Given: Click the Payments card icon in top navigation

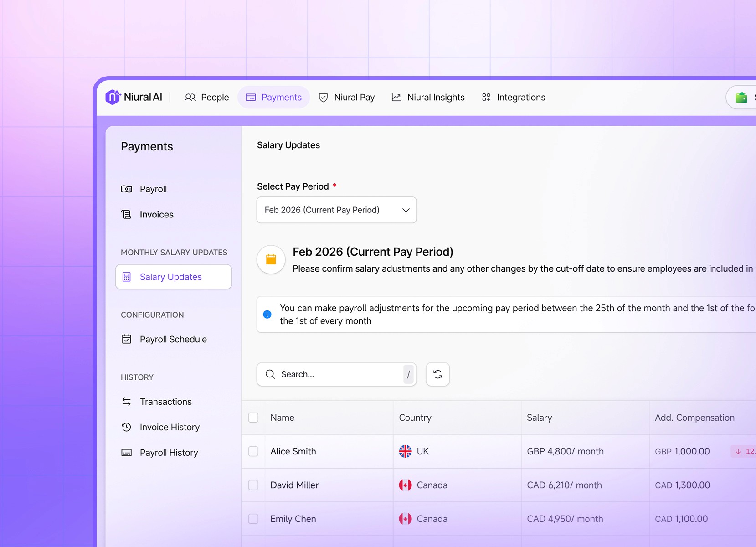Looking at the screenshot, I should point(251,97).
